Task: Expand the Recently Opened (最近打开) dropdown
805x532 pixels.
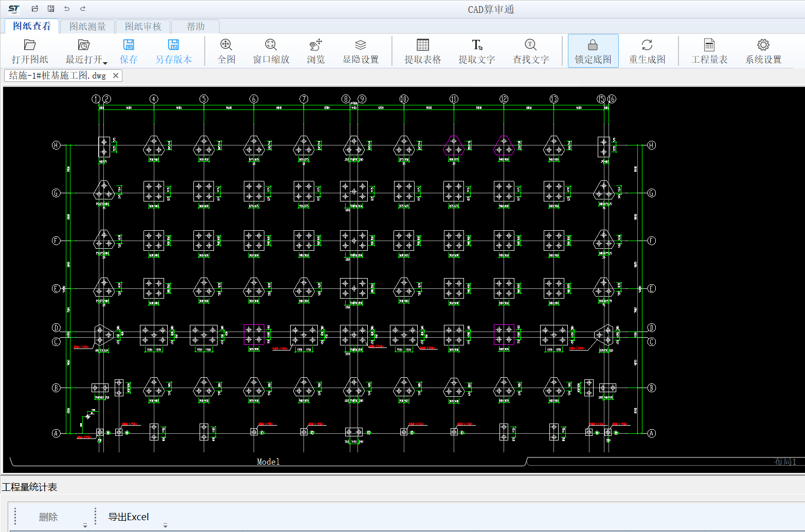Action: click(x=105, y=62)
